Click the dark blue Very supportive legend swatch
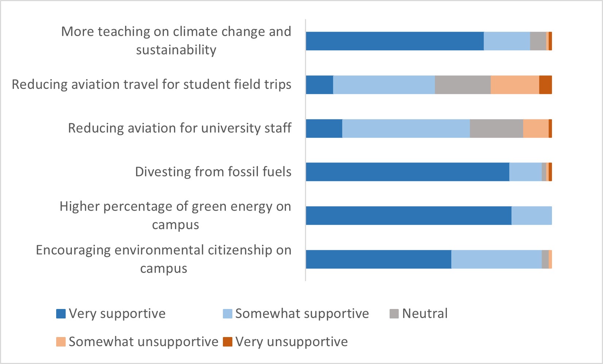Viewport: 603px width, 364px height. click(61, 314)
